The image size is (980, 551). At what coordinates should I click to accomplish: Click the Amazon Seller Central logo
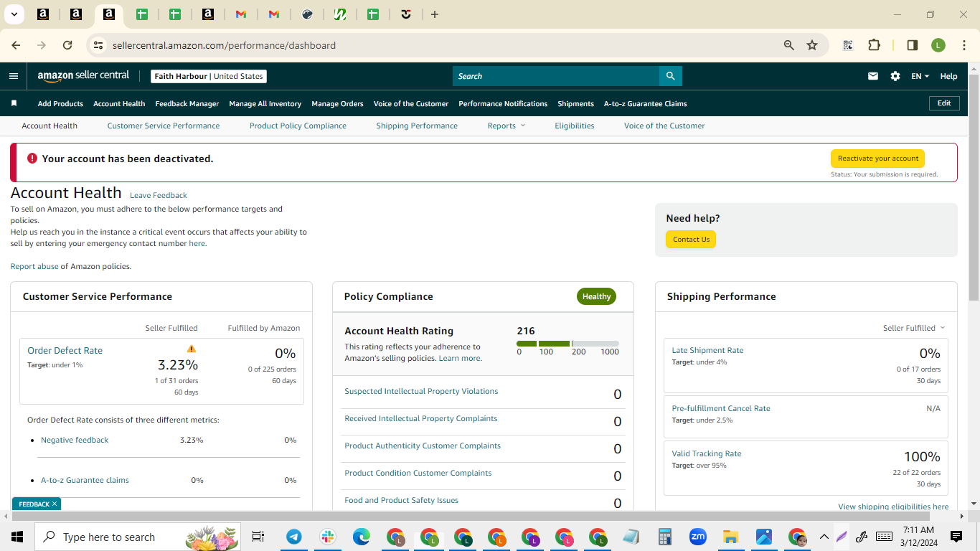(x=83, y=76)
